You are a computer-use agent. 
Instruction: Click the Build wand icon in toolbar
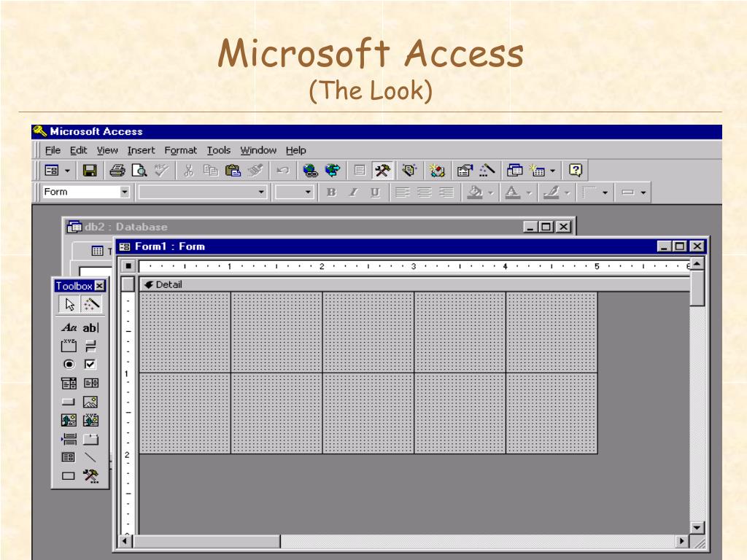click(487, 171)
